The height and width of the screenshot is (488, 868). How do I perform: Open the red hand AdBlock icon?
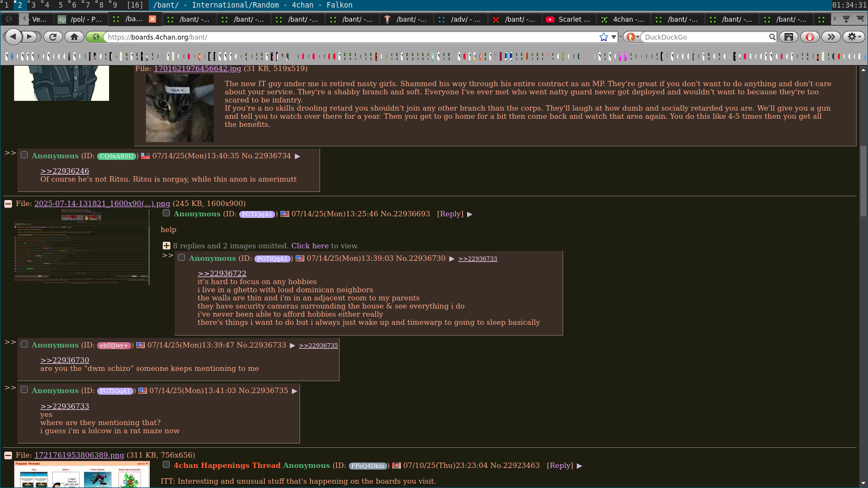coord(810,37)
